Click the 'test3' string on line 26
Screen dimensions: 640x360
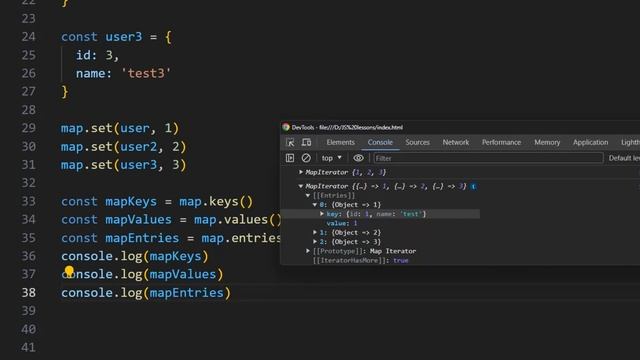click(146, 73)
